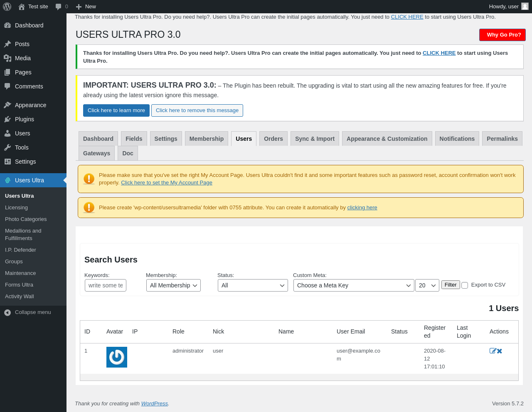Click the Dashboard gauge icon in sidebar

pos(7,25)
